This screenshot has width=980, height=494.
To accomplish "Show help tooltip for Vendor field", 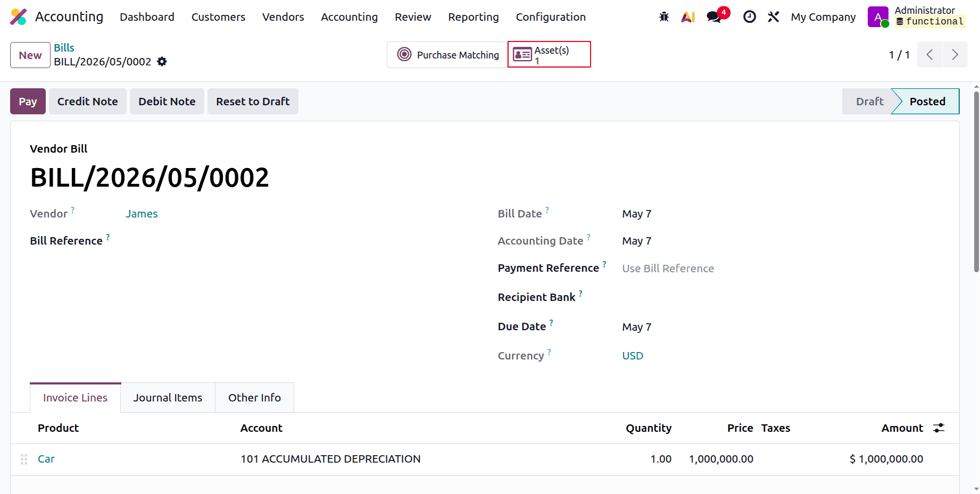I will click(73, 210).
